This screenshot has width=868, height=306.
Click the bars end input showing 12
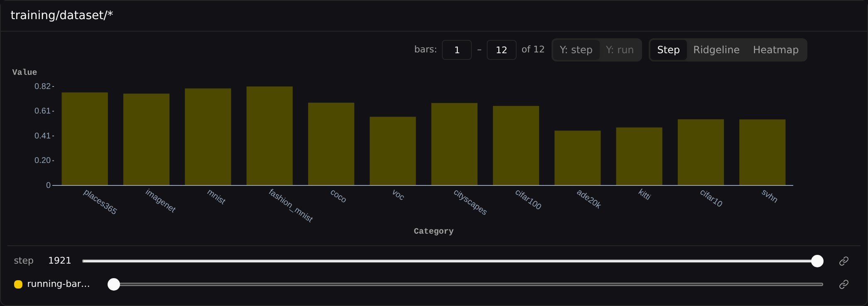(501, 50)
